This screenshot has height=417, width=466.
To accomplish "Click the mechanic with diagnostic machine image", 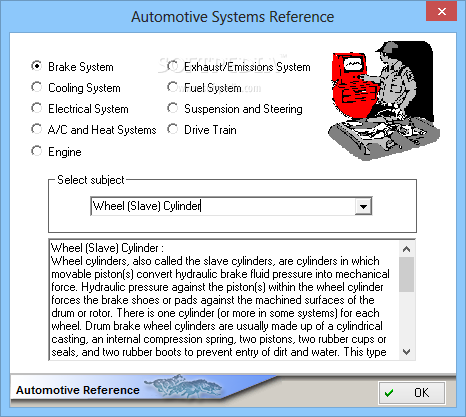I will [384, 100].
